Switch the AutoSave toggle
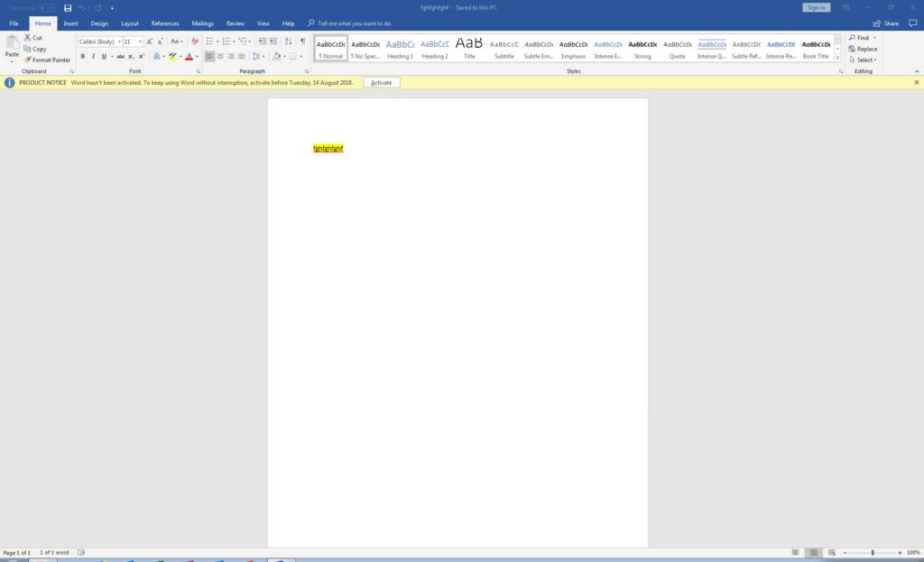Screen dimensions: 924x562 47,8
